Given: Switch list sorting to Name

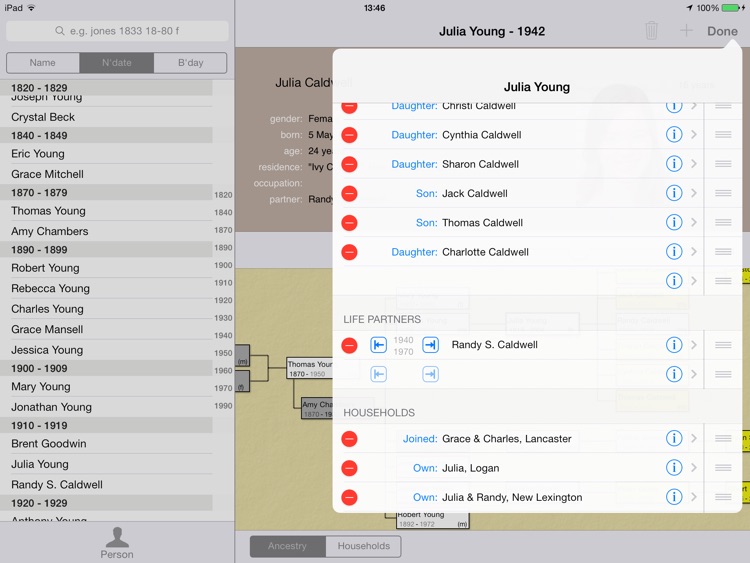Looking at the screenshot, I should click(x=43, y=63).
